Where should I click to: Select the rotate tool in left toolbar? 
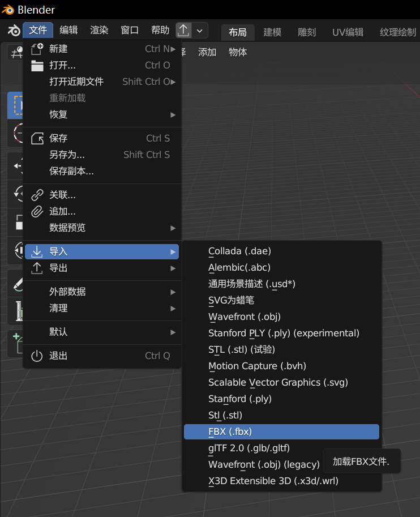(x=16, y=194)
